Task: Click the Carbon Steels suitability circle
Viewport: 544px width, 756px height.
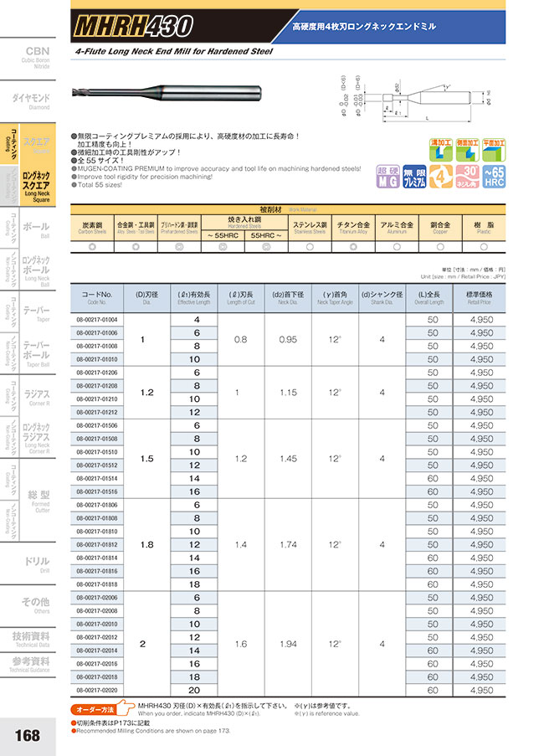Action: 92,247
